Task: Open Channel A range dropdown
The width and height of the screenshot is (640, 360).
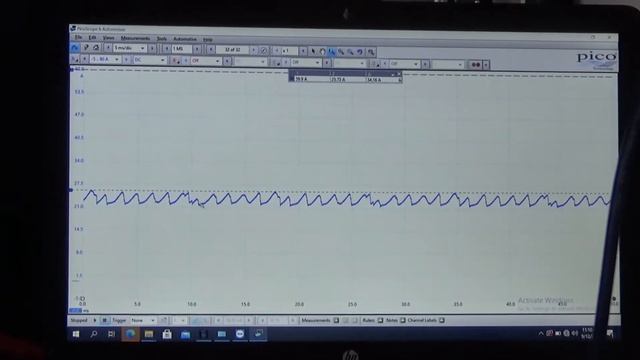Action: tap(105, 60)
